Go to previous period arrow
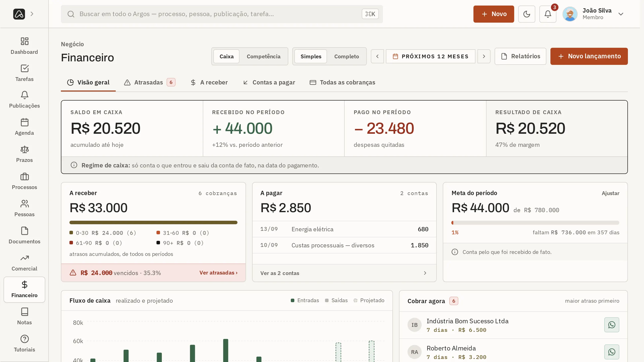The height and width of the screenshot is (362, 644). click(x=377, y=56)
